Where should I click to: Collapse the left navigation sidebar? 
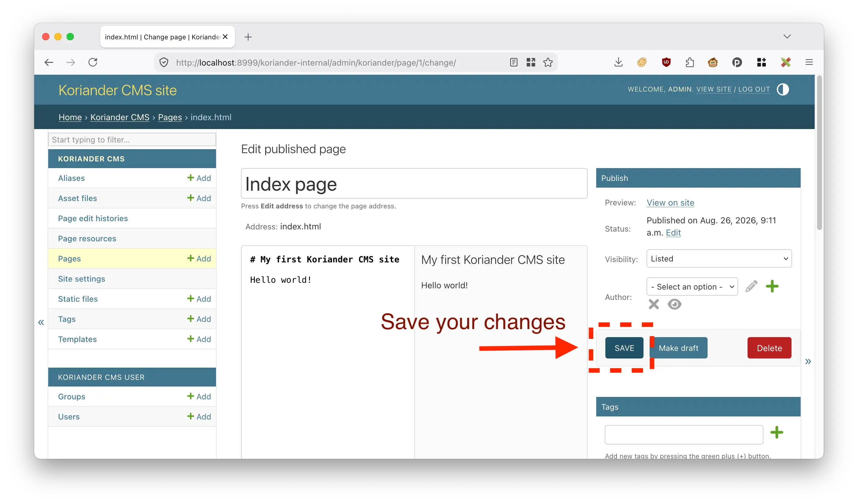pos(41,322)
